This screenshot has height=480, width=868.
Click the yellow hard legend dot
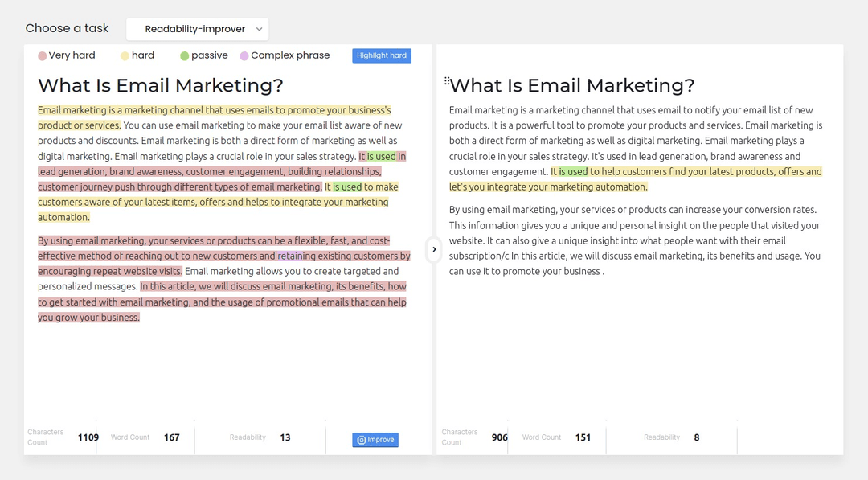pyautogui.click(x=125, y=56)
